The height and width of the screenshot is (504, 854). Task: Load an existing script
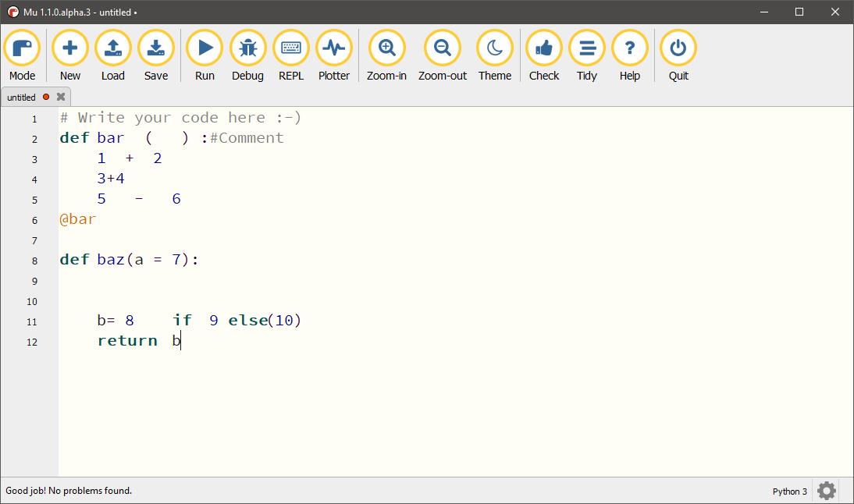click(x=112, y=48)
